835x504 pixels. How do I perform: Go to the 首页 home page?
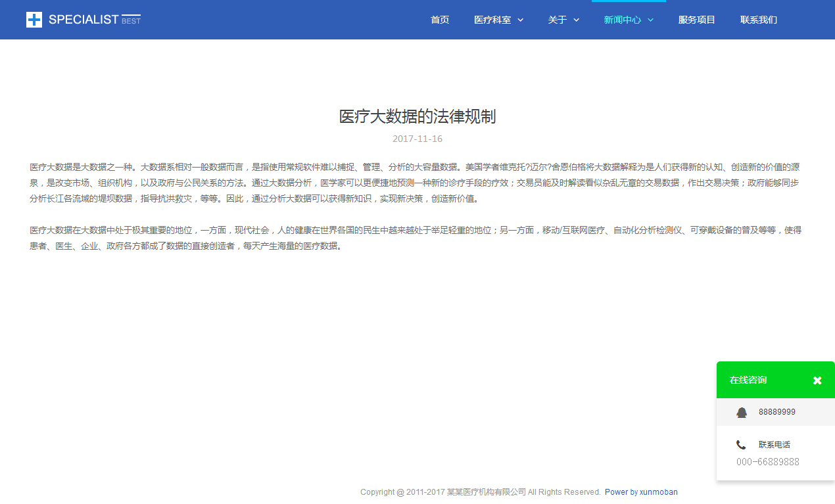(x=440, y=20)
